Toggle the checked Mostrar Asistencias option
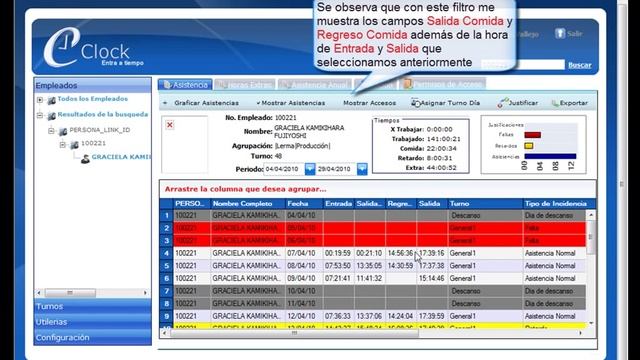Viewport: 640px width, 360px height. 291,103
